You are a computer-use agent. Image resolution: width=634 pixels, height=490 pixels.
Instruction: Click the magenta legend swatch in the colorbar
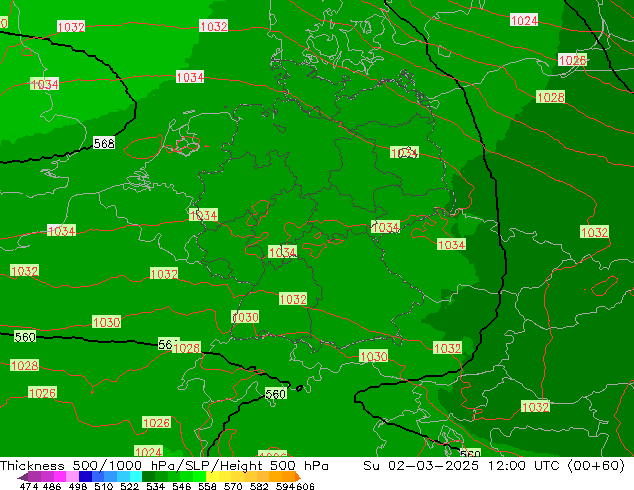59,477
